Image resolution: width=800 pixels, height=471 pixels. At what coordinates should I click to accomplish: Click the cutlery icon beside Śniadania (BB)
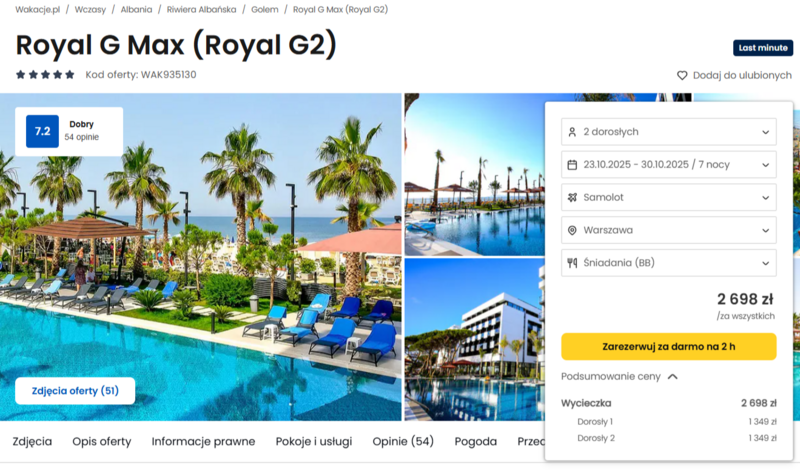pos(572,263)
